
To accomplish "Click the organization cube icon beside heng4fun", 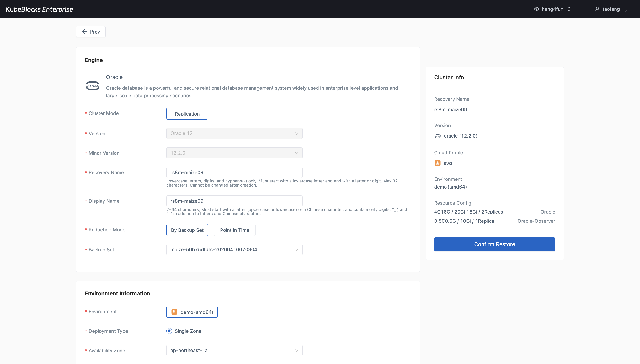I will [x=536, y=9].
